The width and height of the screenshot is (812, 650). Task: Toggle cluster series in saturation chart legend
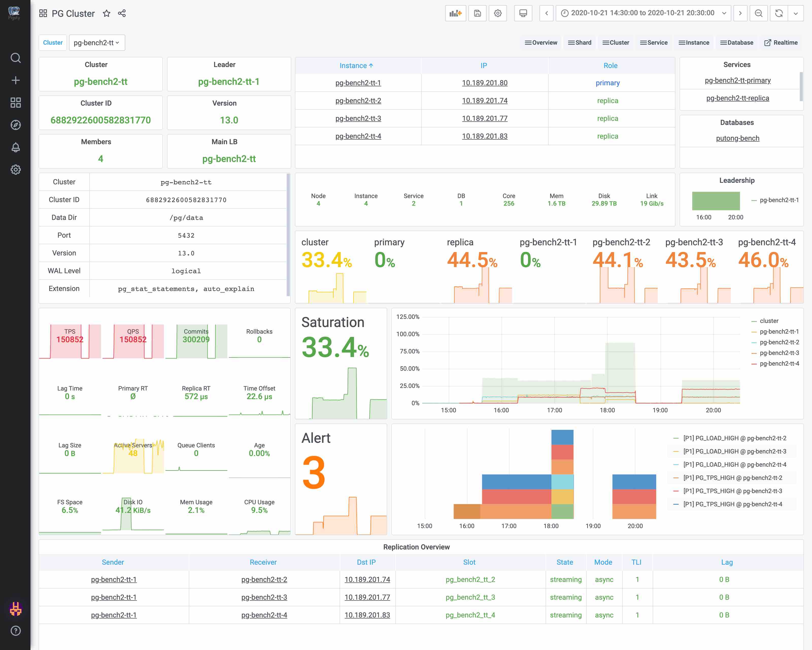(x=769, y=321)
